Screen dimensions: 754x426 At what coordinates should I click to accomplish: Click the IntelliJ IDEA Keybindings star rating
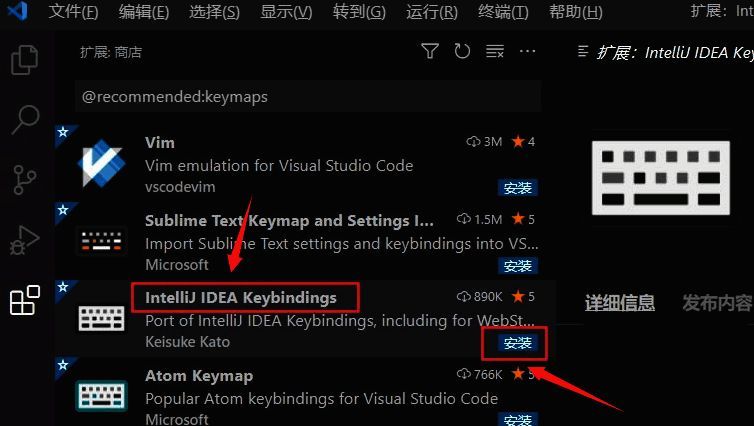tap(523, 297)
